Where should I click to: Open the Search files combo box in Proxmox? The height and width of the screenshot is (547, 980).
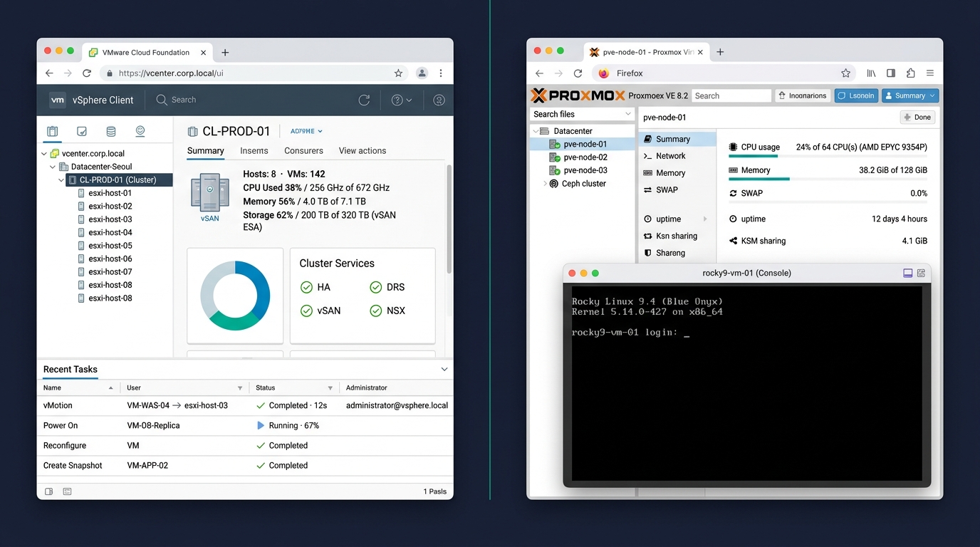coord(582,114)
